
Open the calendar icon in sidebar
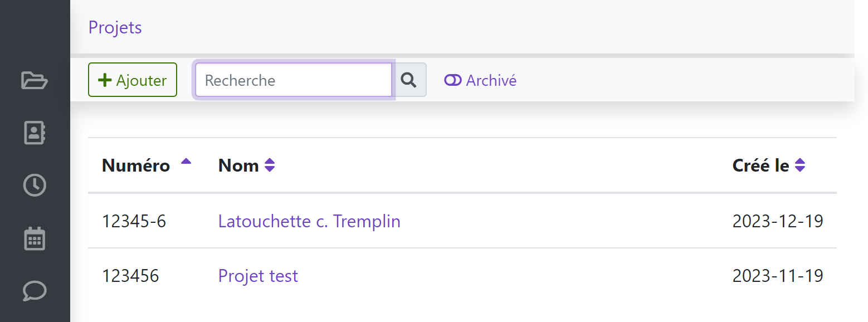(x=35, y=238)
